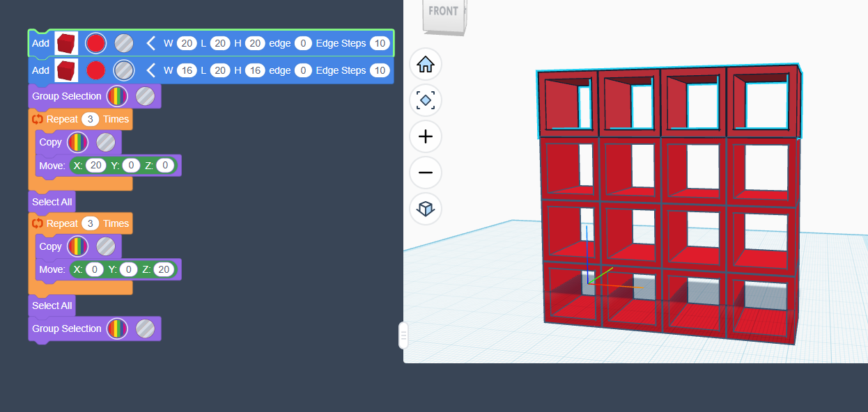Toggle the hole option on the second Add block

pos(123,70)
